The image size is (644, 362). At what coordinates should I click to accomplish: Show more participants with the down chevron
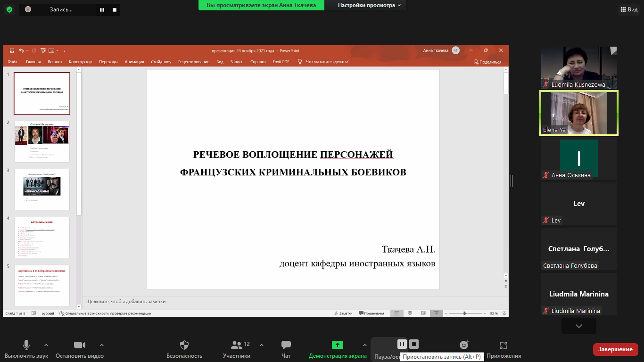(x=578, y=326)
